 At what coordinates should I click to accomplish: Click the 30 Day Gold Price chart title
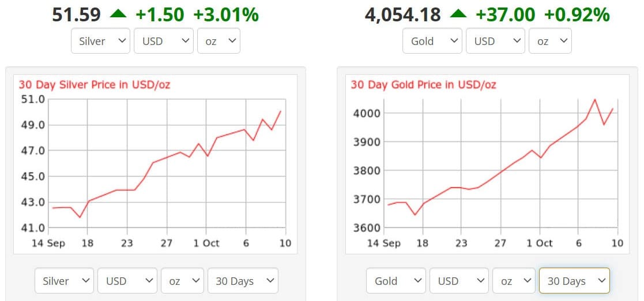point(423,85)
